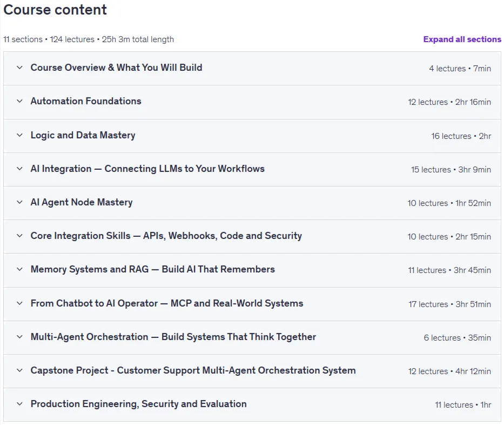This screenshot has height=425, width=504.
Task: Expand chevron beside AI Integration section
Action: [19, 169]
